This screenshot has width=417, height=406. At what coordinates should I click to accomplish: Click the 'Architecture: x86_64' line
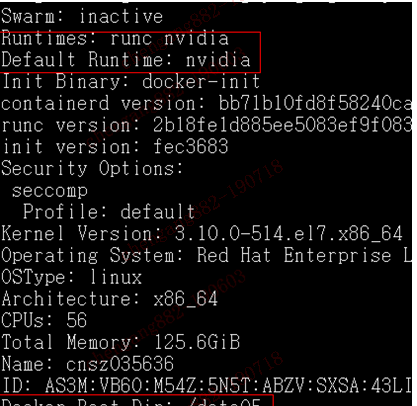click(110, 298)
